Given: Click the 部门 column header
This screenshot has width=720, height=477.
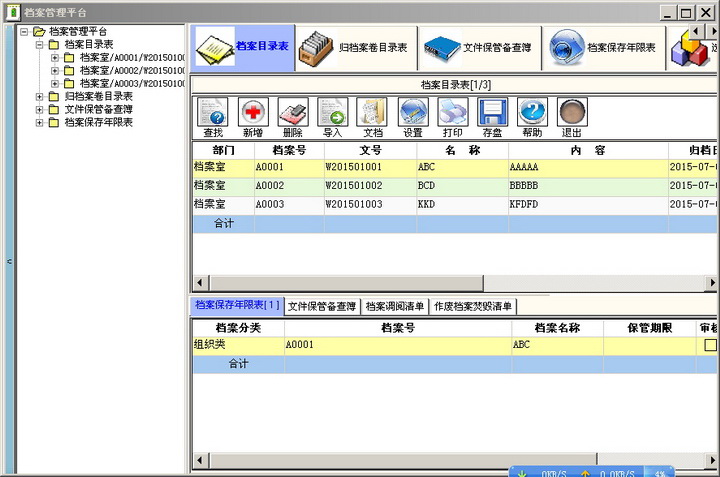Looking at the screenshot, I should click(223, 151).
